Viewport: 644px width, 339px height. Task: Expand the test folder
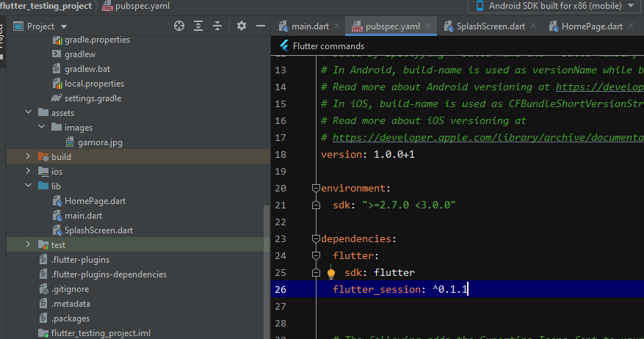coord(28,244)
